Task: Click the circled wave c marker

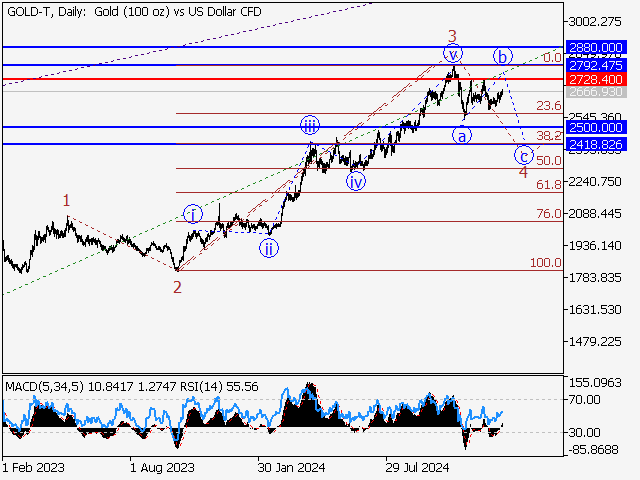Action: tap(523, 155)
